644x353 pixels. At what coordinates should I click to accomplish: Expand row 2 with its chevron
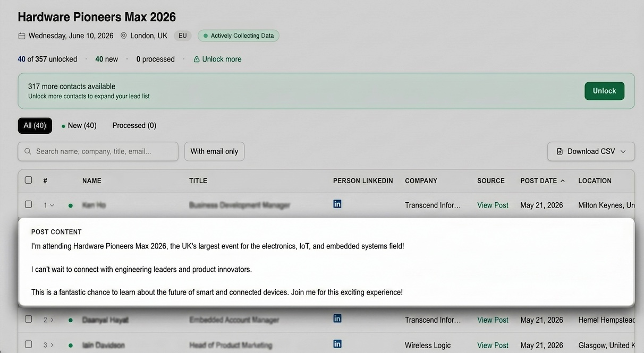click(52, 320)
